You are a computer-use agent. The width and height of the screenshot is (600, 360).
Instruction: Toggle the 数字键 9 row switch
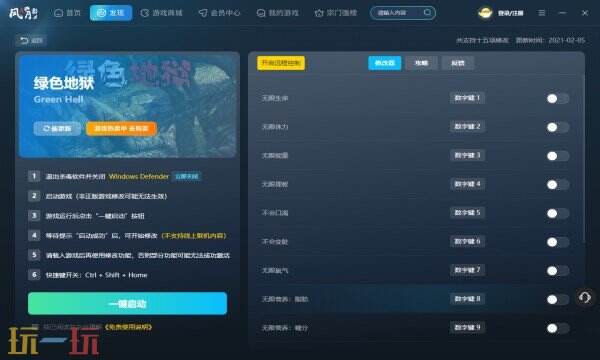coord(558,328)
